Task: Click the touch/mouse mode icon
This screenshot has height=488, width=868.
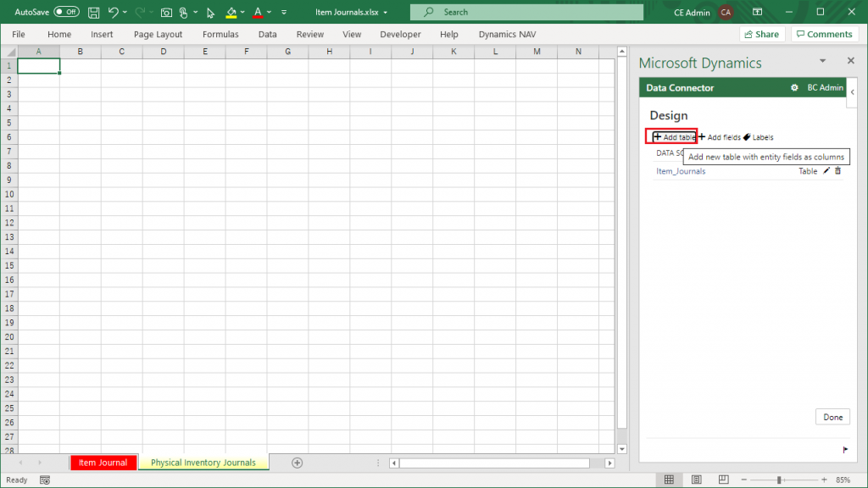Action: (184, 12)
